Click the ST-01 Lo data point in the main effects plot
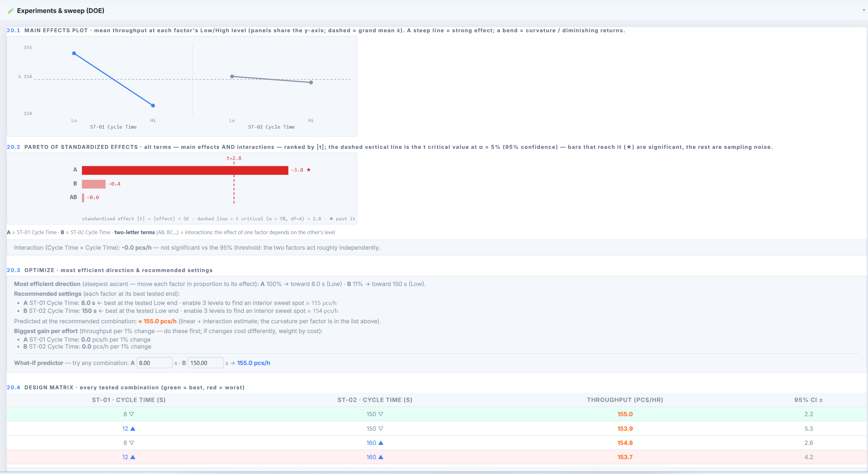 click(74, 53)
